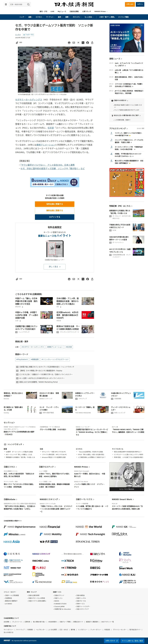This screenshot has height=644, width=148.
Task: Open the 人事ウオッチ menu item
Action: point(86,11)
